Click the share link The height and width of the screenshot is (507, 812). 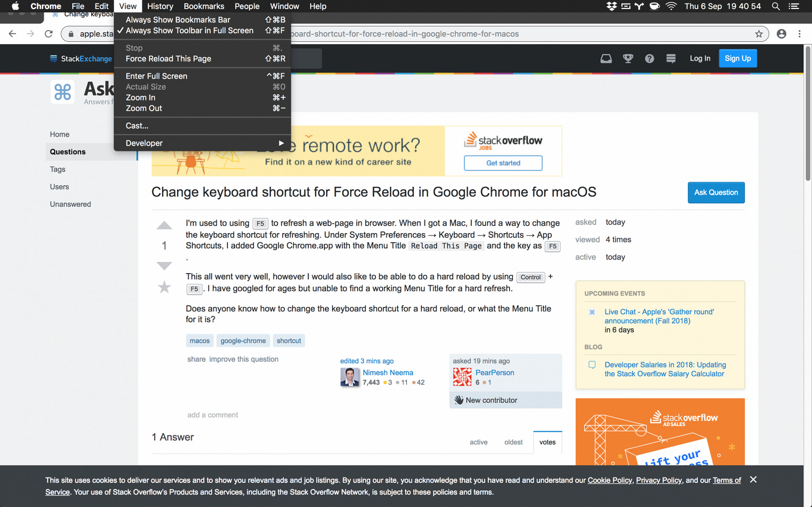196,359
